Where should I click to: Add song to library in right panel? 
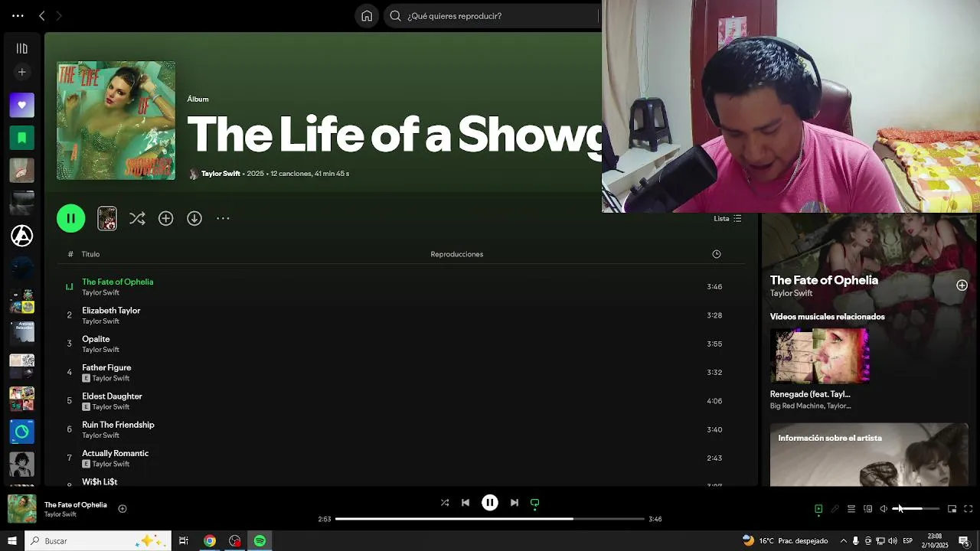[962, 285]
